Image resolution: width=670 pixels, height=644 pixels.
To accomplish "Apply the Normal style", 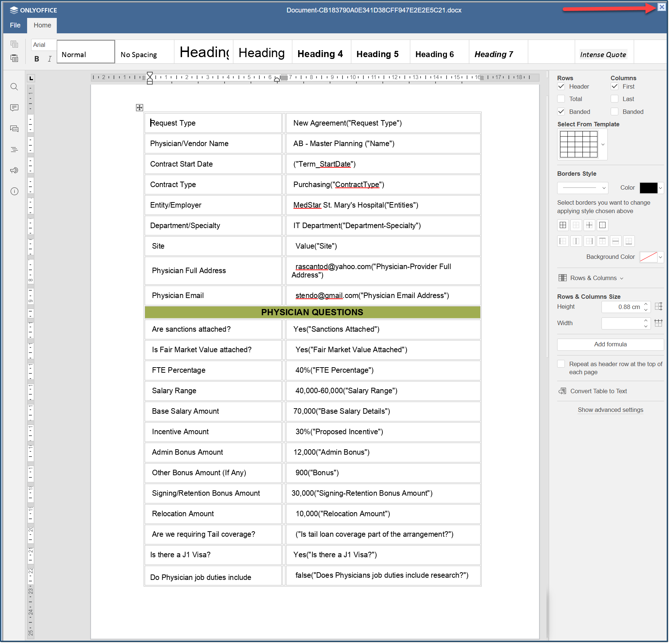I will click(86, 52).
